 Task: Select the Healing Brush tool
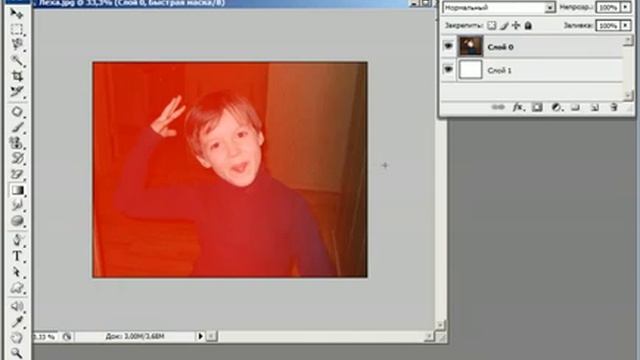point(17,112)
